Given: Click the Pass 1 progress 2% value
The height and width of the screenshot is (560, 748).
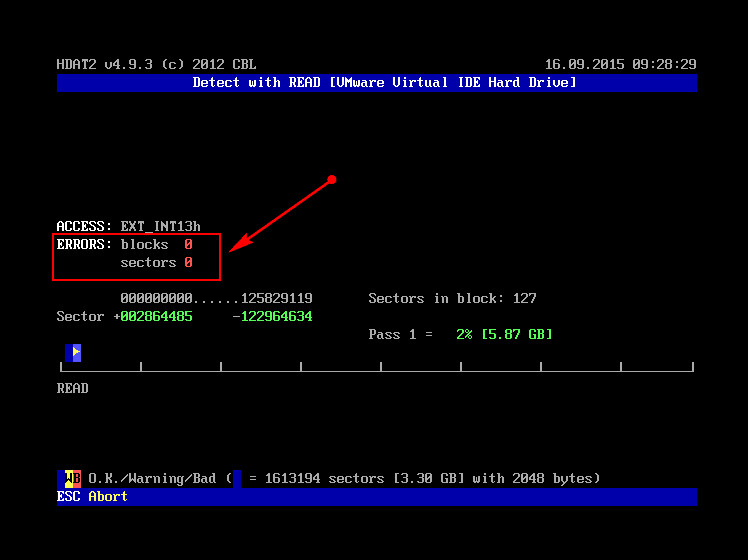Looking at the screenshot, I should coord(464,335).
